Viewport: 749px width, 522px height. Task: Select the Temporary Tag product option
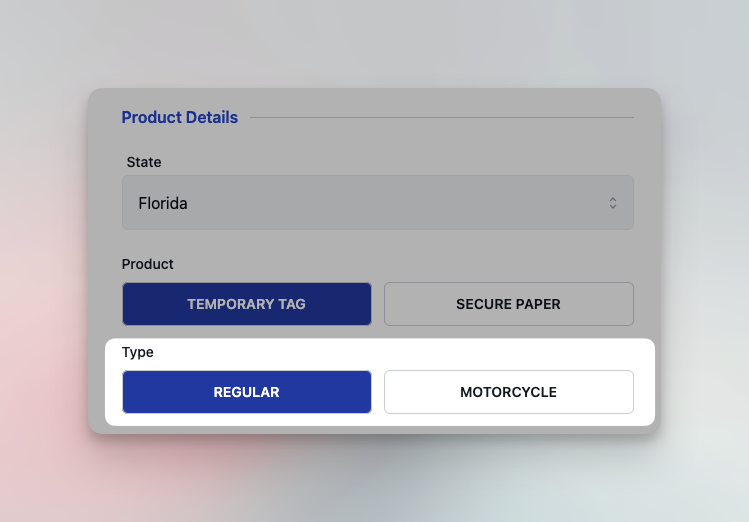[x=246, y=304]
